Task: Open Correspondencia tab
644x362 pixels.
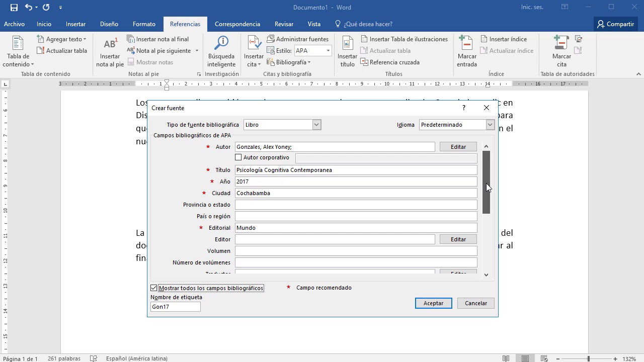Action: tap(237, 24)
